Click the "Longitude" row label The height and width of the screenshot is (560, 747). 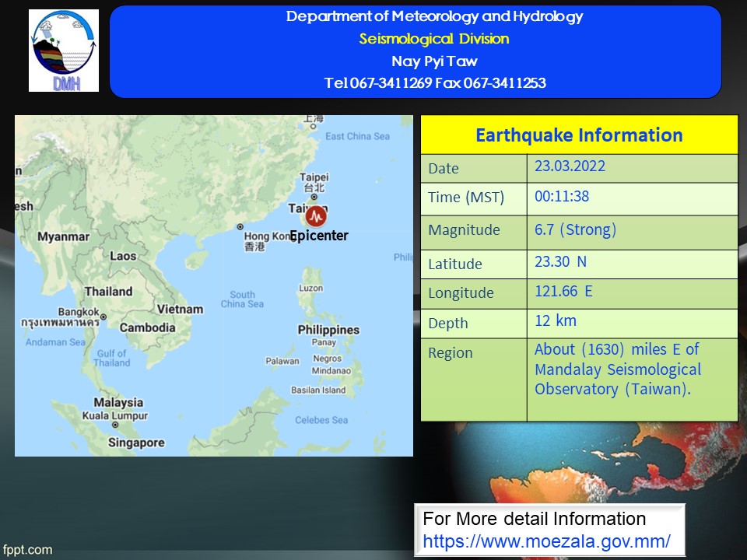pos(461,293)
